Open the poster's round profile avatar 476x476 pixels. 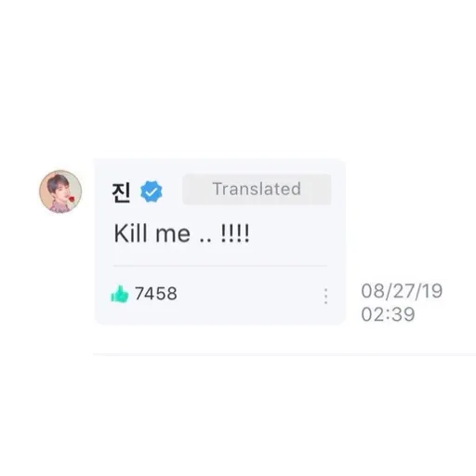60,192
